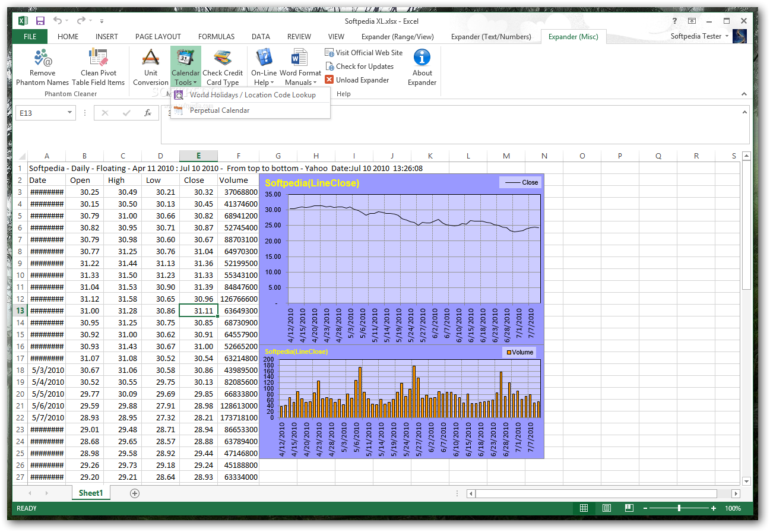The width and height of the screenshot is (770, 532).
Task: Click Check for Updates
Action: (359, 66)
